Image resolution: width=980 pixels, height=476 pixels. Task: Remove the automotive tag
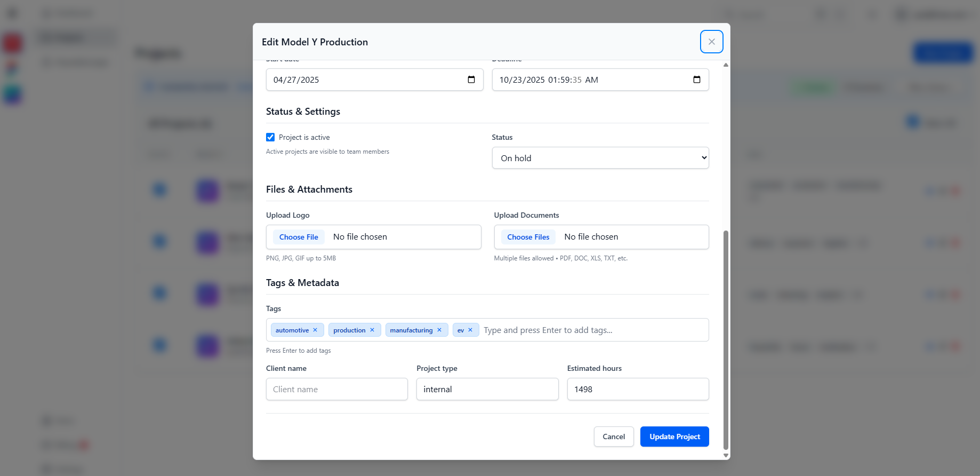click(x=315, y=330)
